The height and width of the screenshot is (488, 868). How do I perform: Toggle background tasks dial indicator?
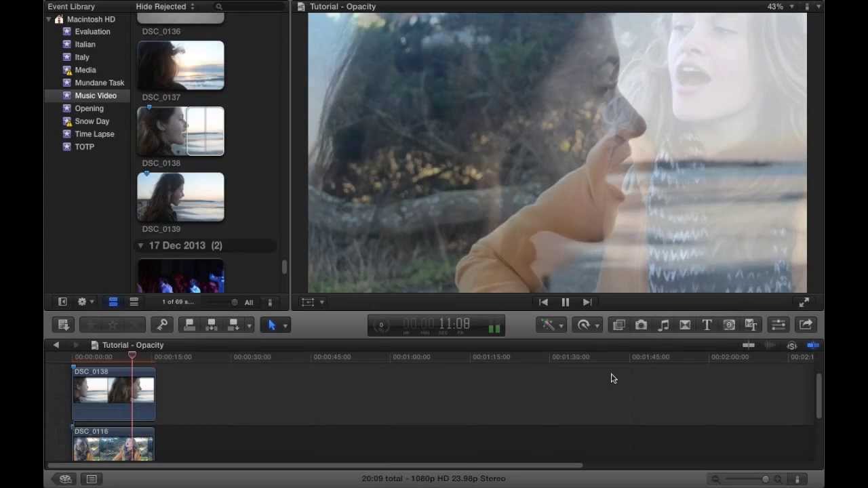(x=381, y=325)
